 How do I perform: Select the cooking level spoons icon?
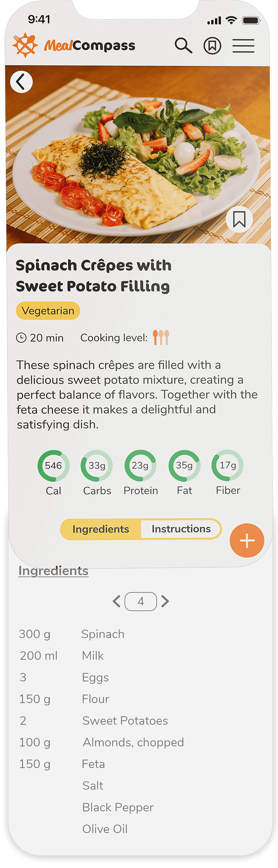(x=161, y=337)
